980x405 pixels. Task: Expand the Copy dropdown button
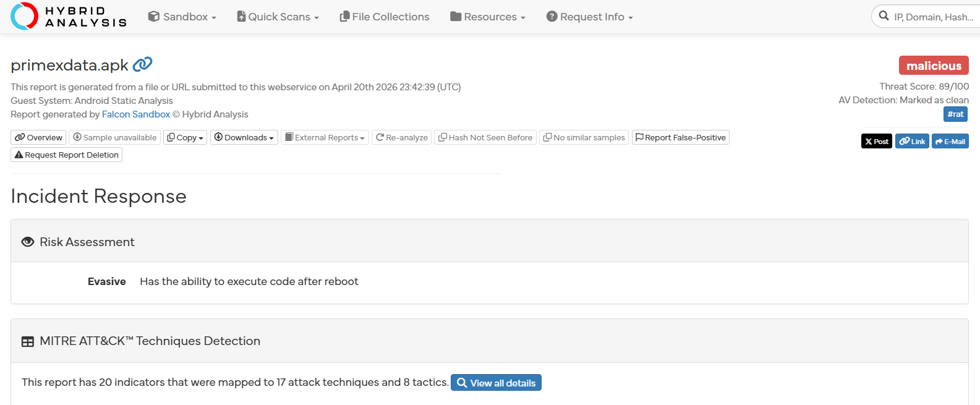click(x=185, y=137)
